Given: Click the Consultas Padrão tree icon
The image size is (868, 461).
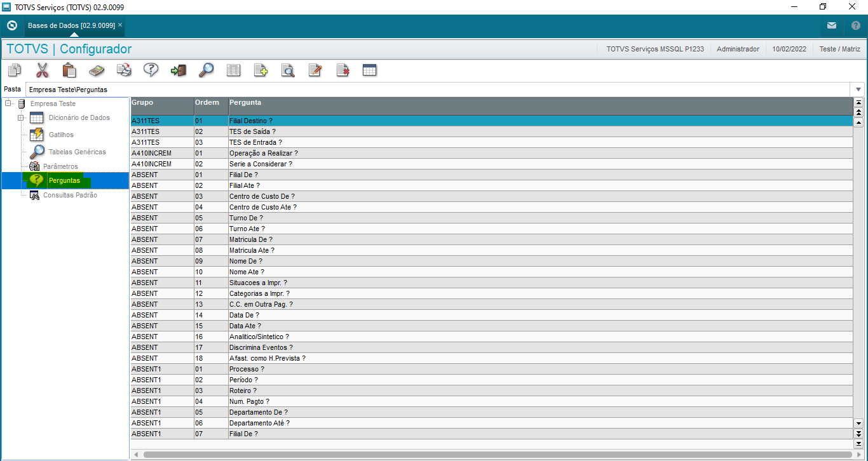Looking at the screenshot, I should tap(35, 195).
